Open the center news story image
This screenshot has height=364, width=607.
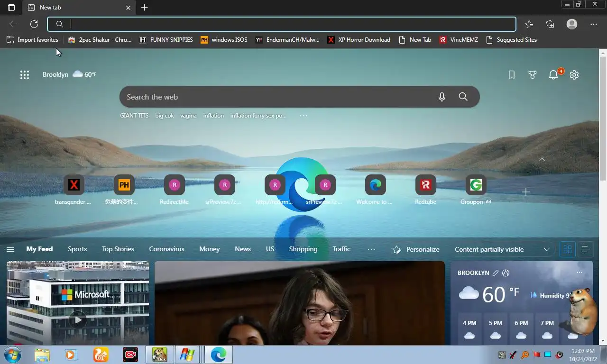[300, 303]
